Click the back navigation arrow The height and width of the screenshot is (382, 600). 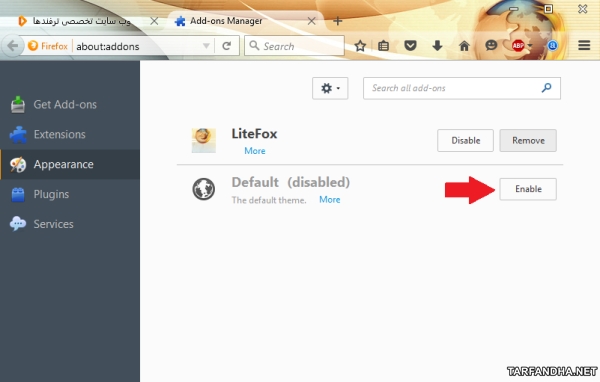pos(13,46)
